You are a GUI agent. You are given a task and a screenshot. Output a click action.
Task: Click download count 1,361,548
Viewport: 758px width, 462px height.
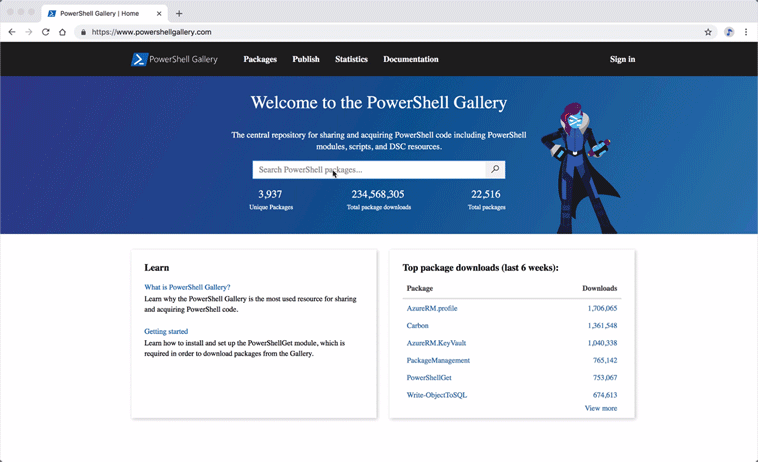(602, 326)
